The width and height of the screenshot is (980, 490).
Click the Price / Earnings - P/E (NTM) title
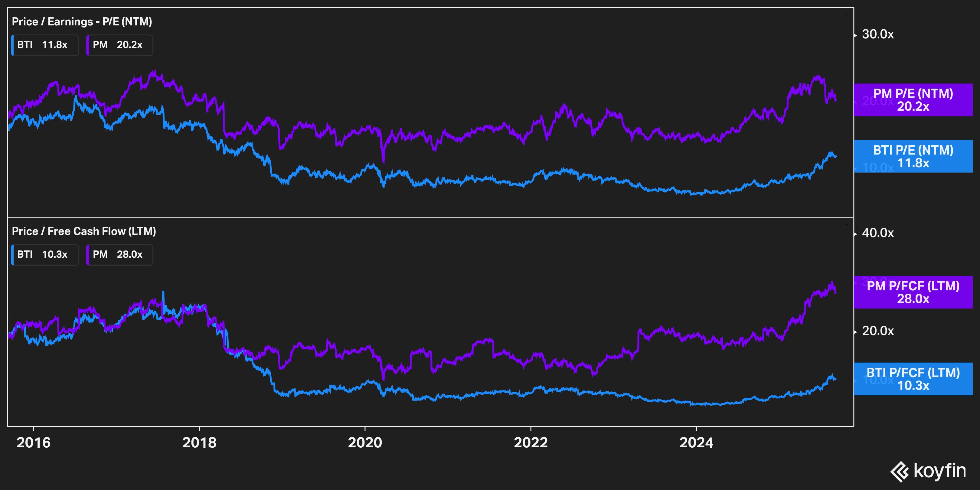pos(82,22)
